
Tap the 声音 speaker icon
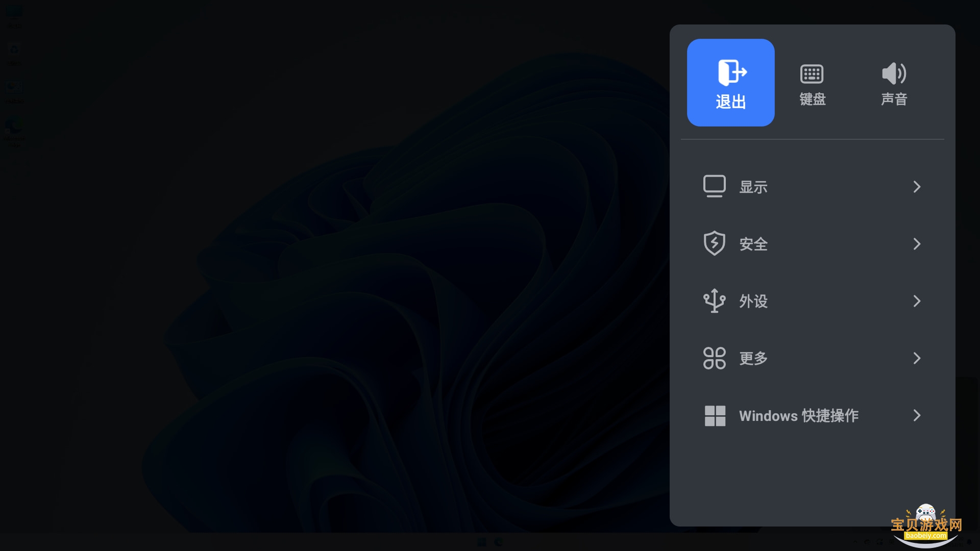[894, 73]
